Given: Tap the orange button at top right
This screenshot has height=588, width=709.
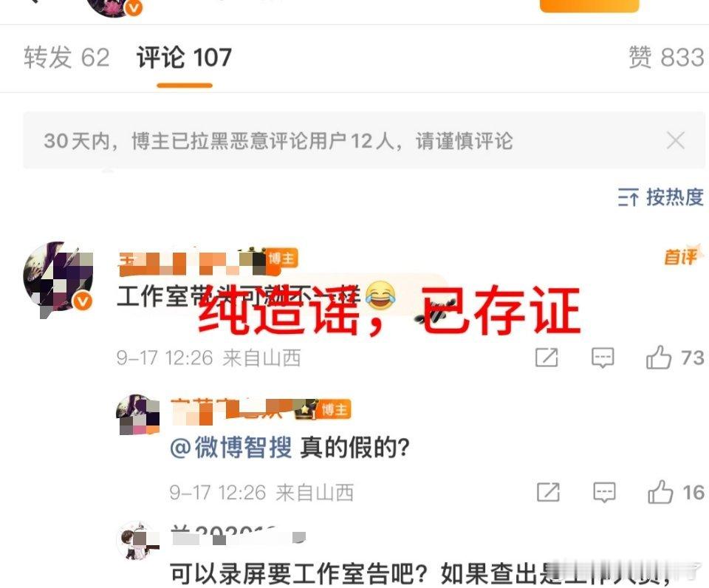Looking at the screenshot, I should point(589,5).
